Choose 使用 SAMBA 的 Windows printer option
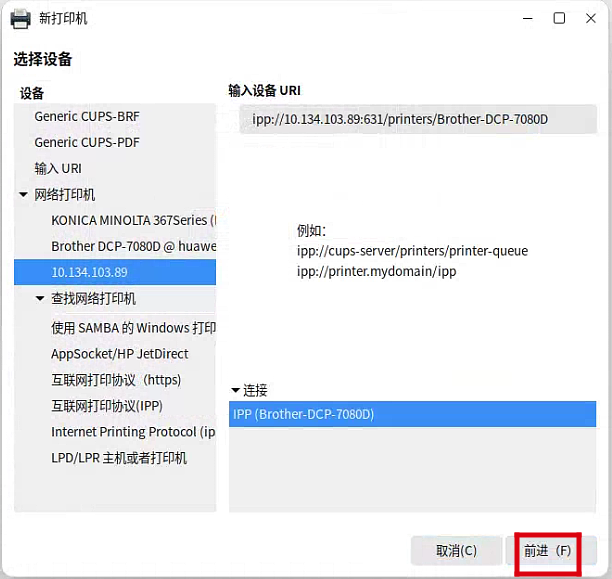 [132, 328]
